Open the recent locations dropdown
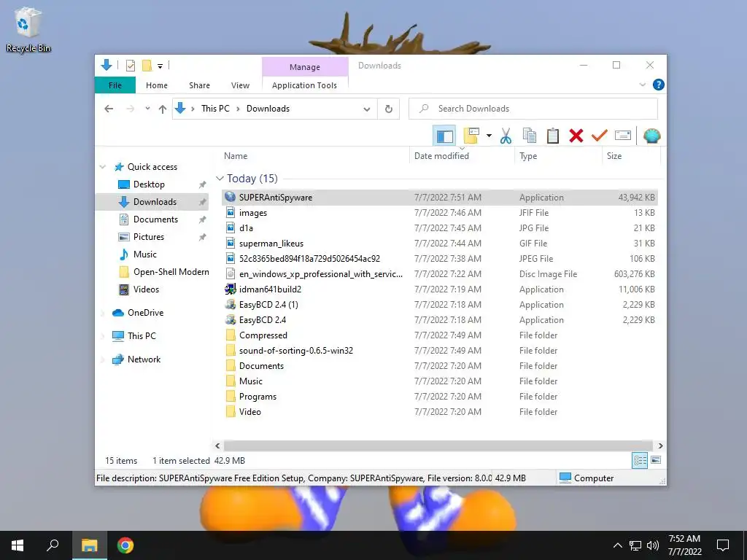 click(147, 109)
